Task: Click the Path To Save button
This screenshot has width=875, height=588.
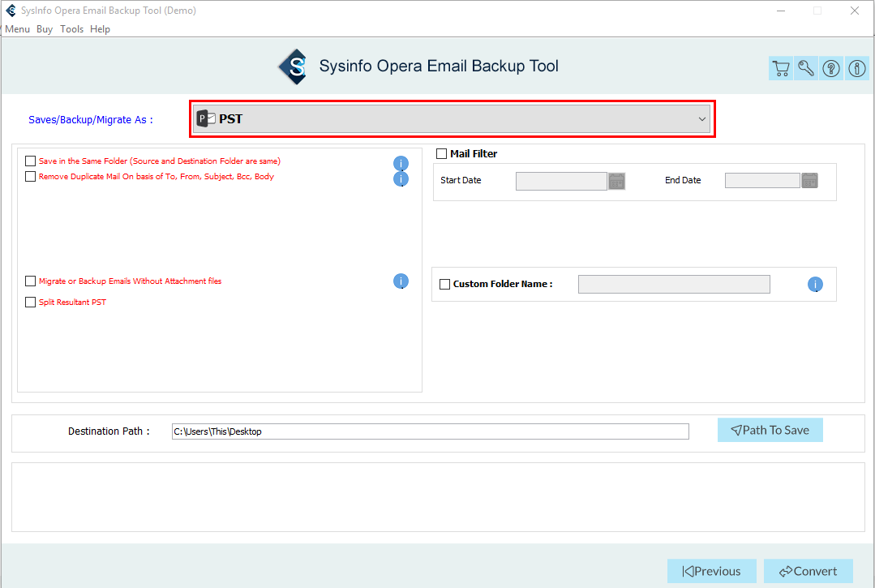Action: click(x=770, y=430)
